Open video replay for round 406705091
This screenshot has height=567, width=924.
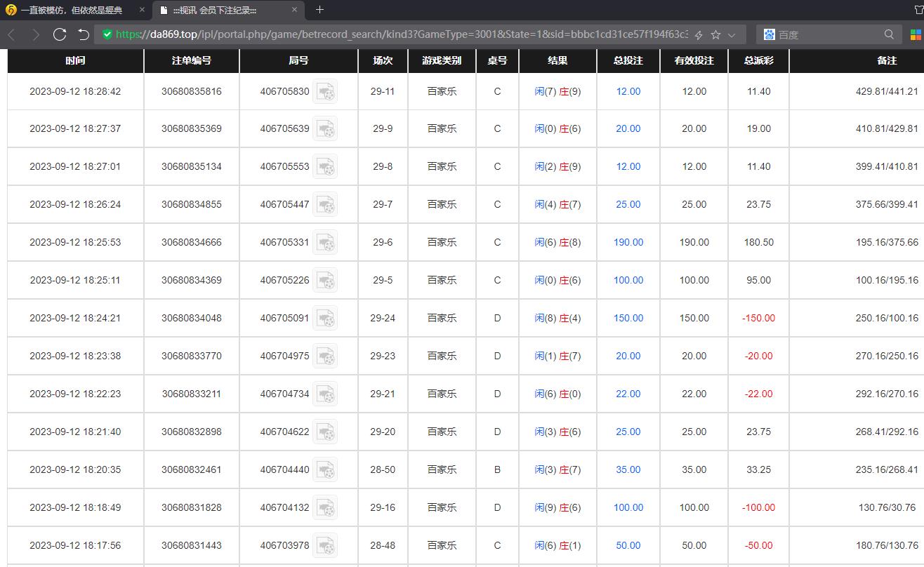point(325,319)
